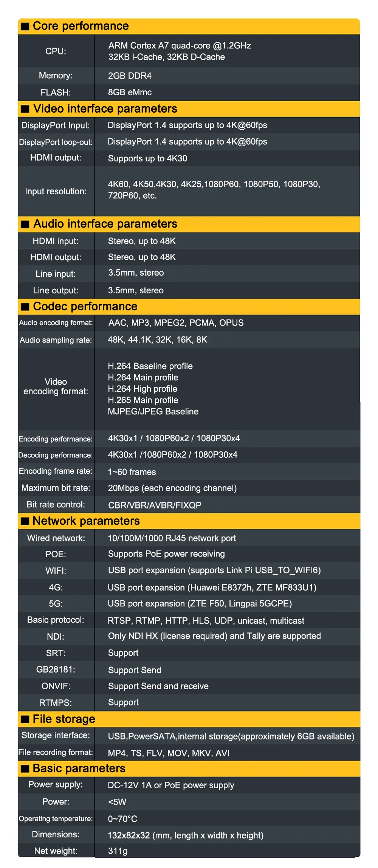Click the Supports PoE power receiving text

click(x=166, y=554)
